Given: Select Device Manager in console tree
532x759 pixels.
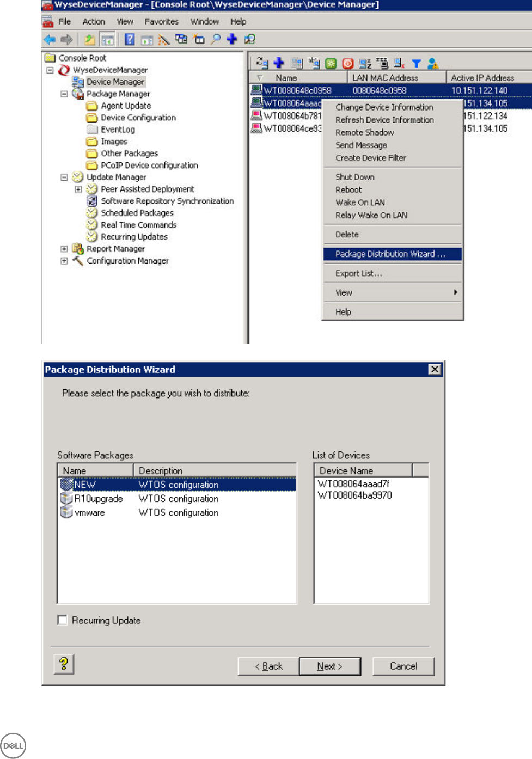Looking at the screenshot, I should click(x=115, y=82).
